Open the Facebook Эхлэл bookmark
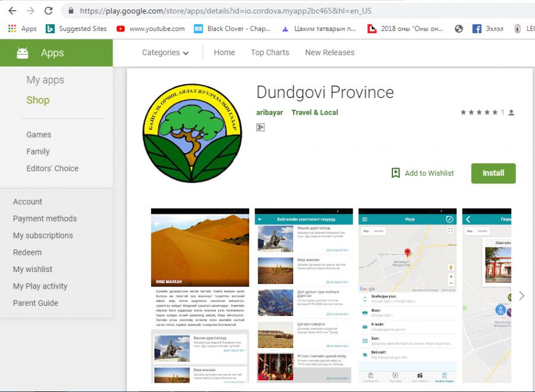The height and width of the screenshot is (392, 535). click(x=488, y=29)
